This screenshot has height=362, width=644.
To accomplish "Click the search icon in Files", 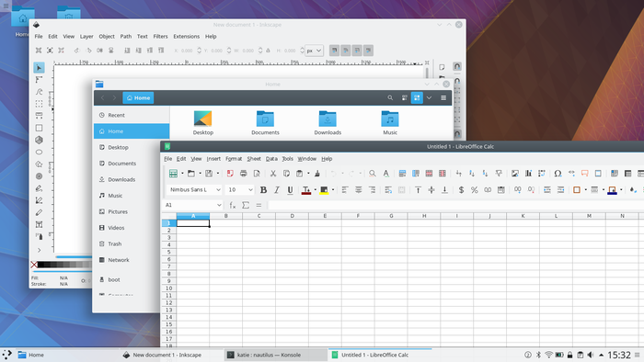I will (390, 98).
